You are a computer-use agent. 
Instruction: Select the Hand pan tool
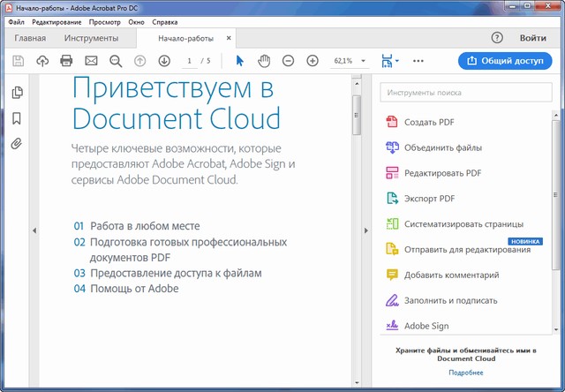264,61
